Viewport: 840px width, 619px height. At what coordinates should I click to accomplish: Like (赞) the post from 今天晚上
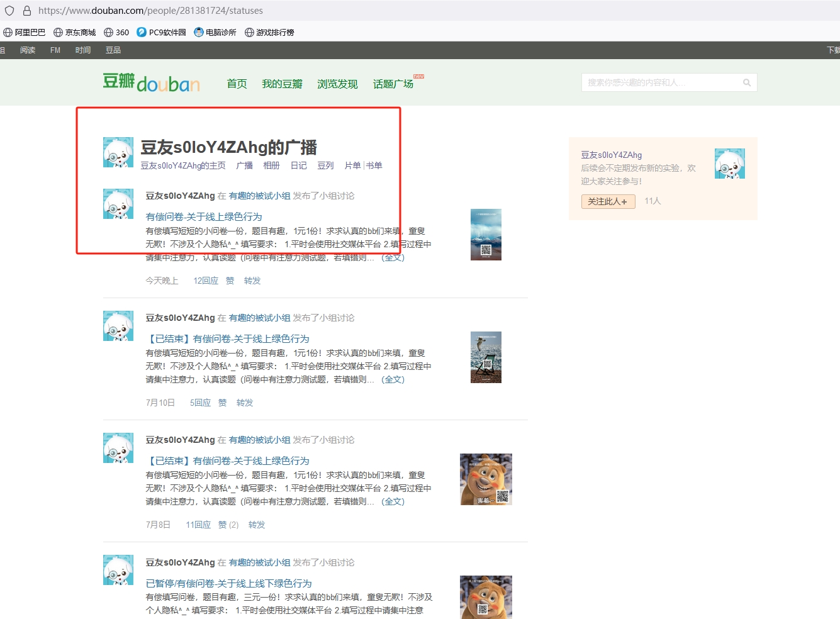point(230,281)
